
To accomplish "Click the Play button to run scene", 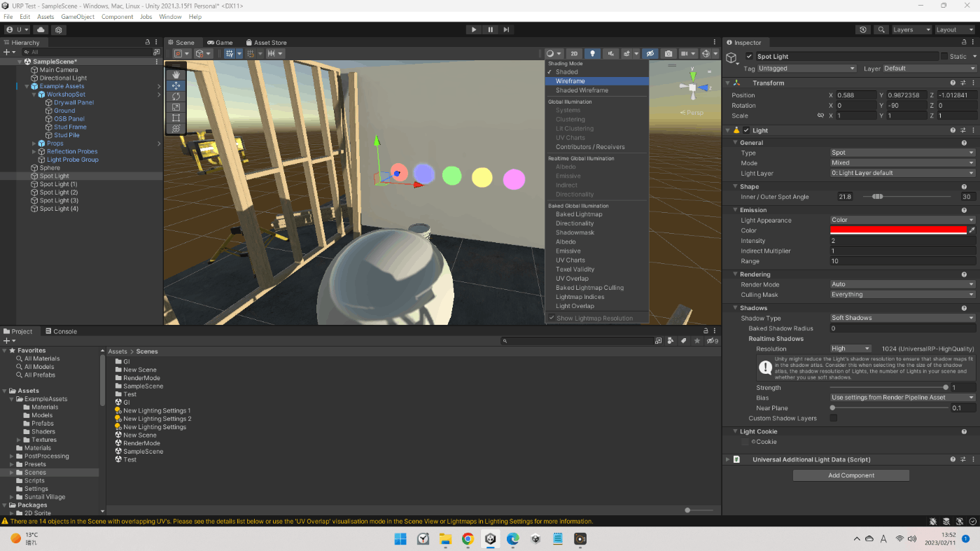I will [x=474, y=29].
